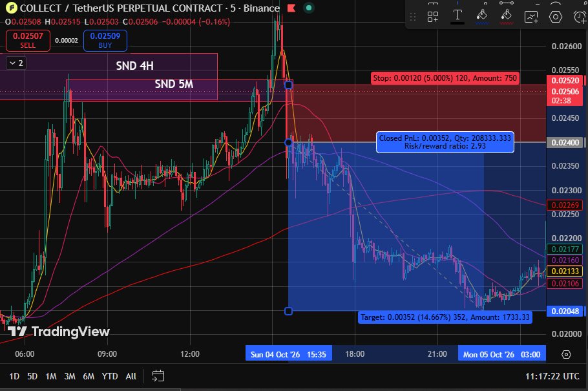Image resolution: width=588 pixels, height=391 pixels.
Task: Click the 0.02106 red price label
Action: coord(565,283)
